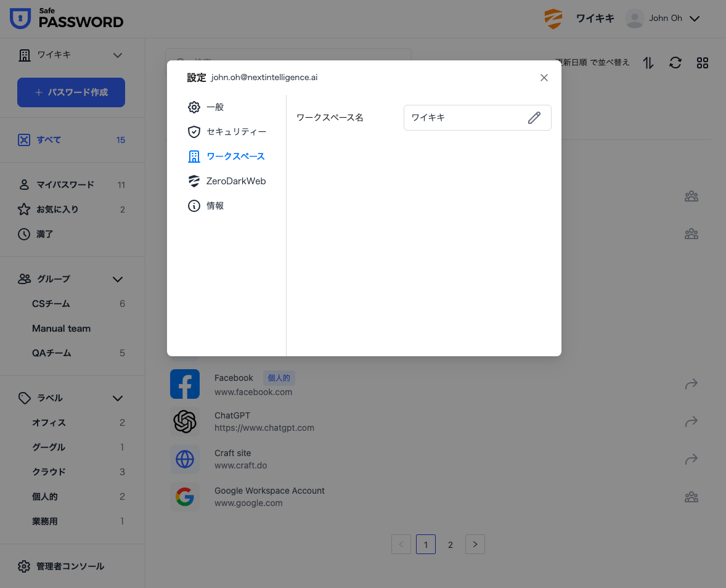Select ZeroDarkWeb in settings menu

coord(235,181)
